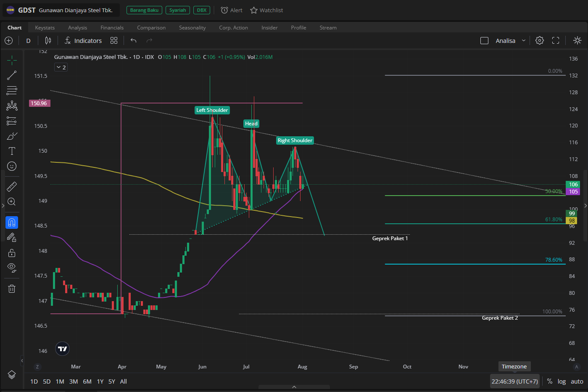Viewport: 588px width, 392px height.
Task: Select the trend line drawing tool
Action: 12,75
